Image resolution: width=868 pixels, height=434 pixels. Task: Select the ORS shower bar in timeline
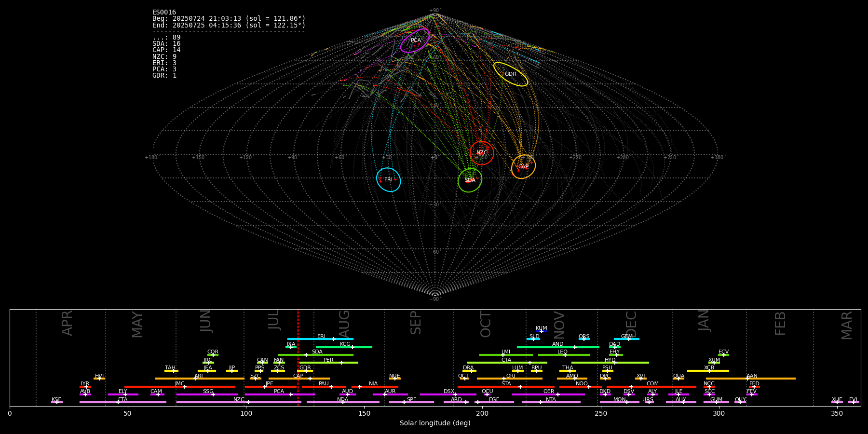pyautogui.click(x=584, y=339)
